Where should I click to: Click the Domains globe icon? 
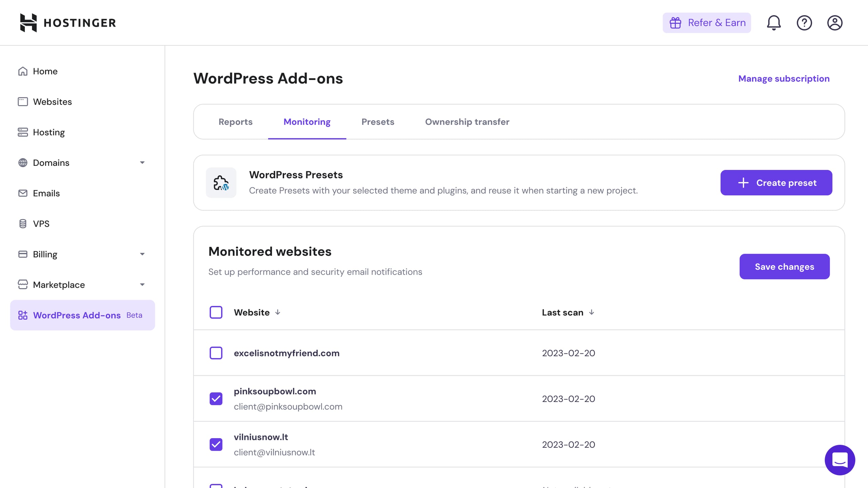tap(23, 163)
